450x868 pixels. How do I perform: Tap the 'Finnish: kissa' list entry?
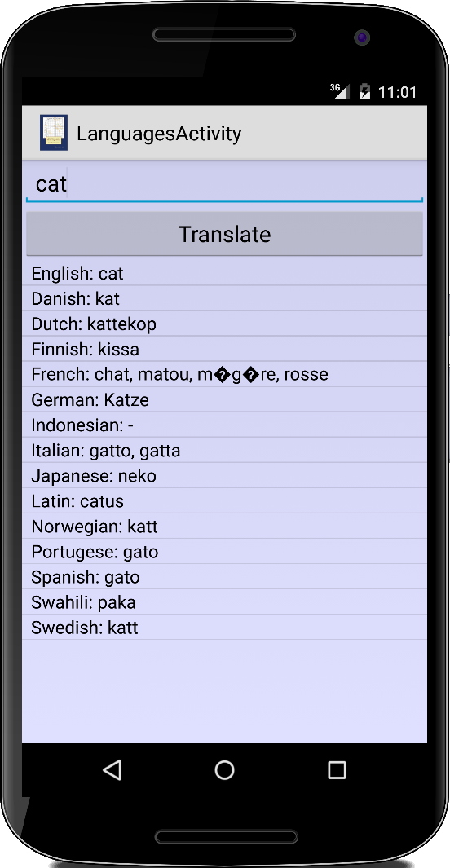[x=224, y=350]
